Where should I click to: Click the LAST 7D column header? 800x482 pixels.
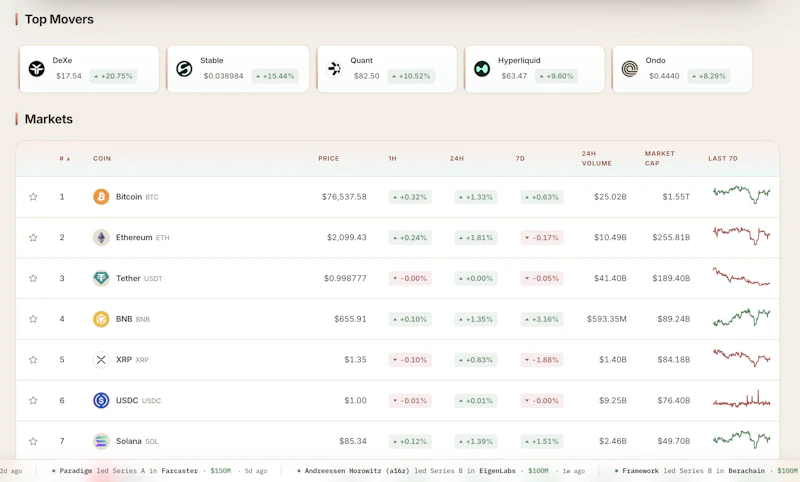pos(723,159)
